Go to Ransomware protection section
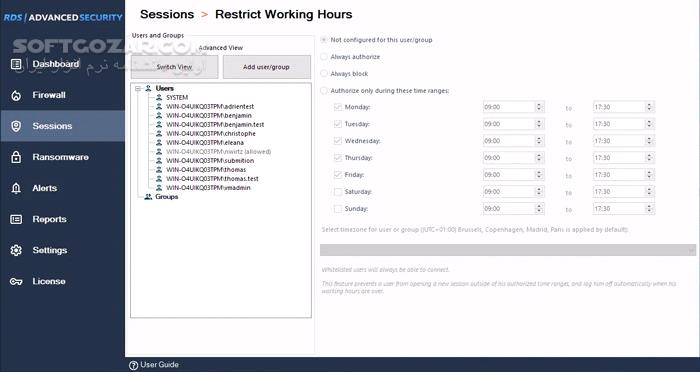This screenshot has width=700, height=372. (62, 157)
